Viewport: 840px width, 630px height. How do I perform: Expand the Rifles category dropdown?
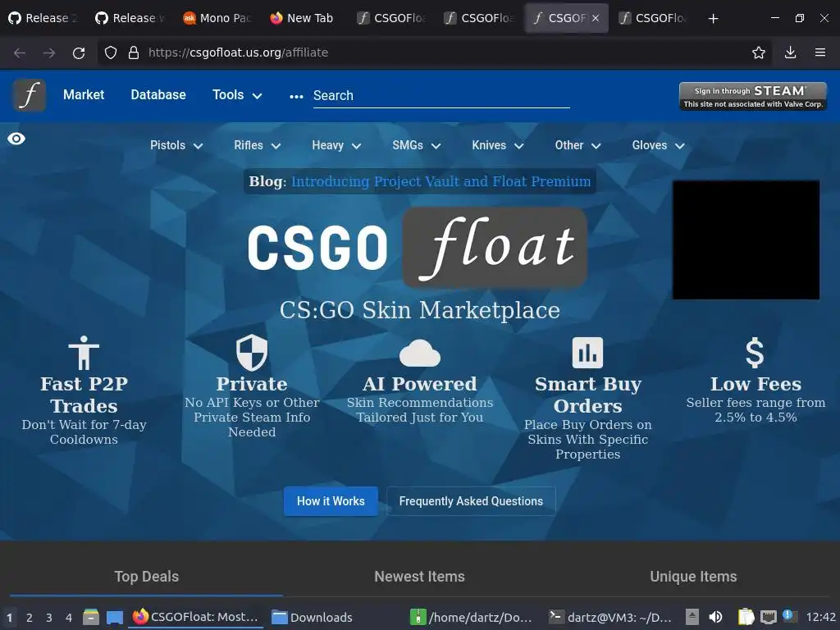click(257, 145)
